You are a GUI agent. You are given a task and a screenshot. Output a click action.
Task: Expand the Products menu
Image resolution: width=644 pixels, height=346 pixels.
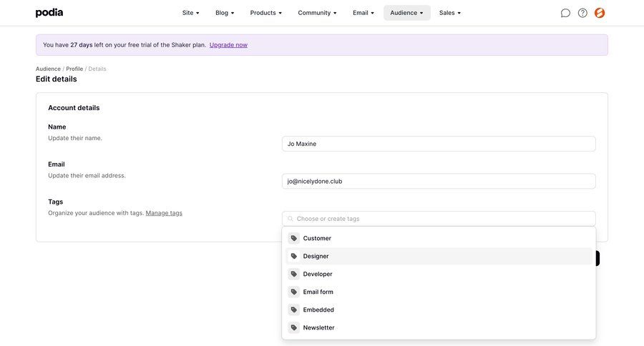[265, 13]
